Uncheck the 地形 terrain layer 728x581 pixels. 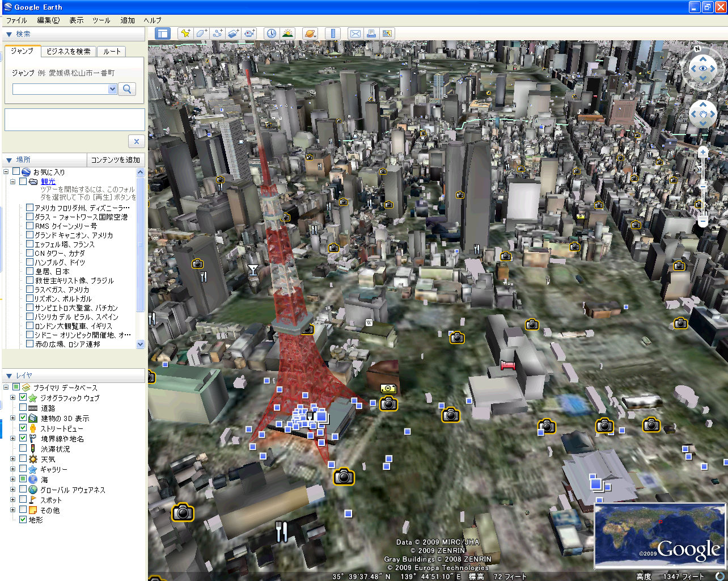point(23,519)
